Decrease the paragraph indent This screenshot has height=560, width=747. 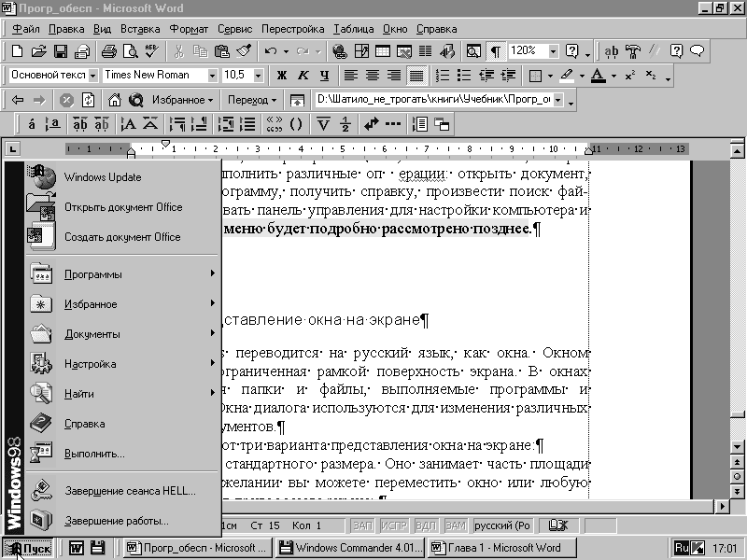tap(486, 76)
